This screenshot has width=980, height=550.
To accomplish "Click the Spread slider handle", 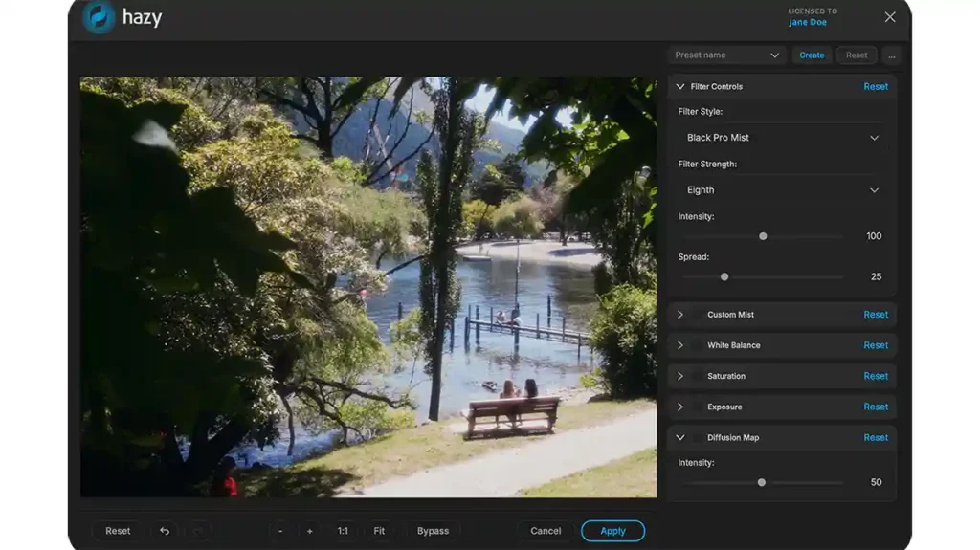I will click(724, 276).
